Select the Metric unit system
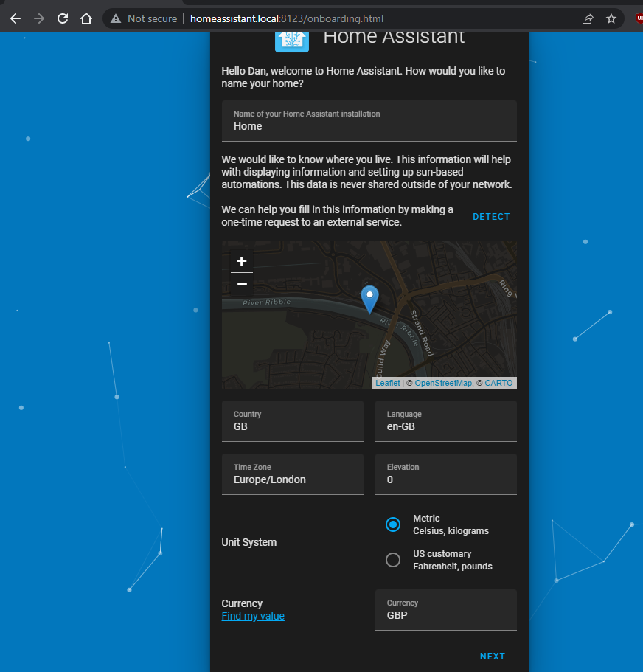This screenshot has height=672, width=643. click(393, 524)
